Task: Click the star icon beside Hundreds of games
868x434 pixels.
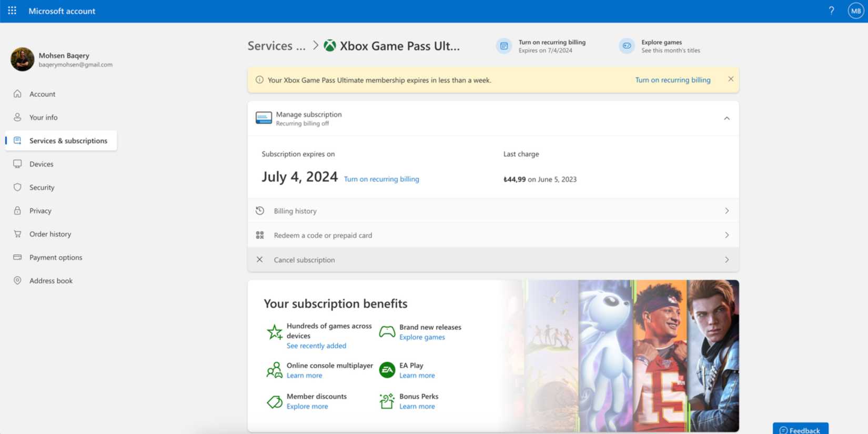Action: tap(274, 332)
